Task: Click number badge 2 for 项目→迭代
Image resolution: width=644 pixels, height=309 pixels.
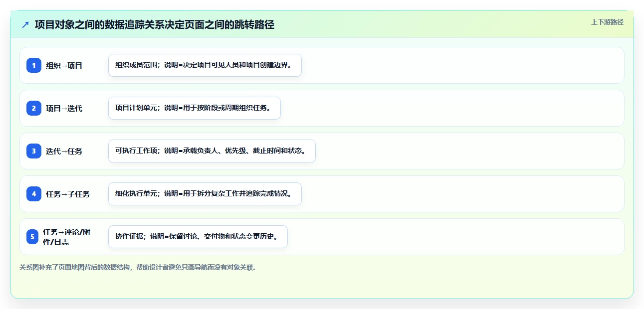Action: 34,108
